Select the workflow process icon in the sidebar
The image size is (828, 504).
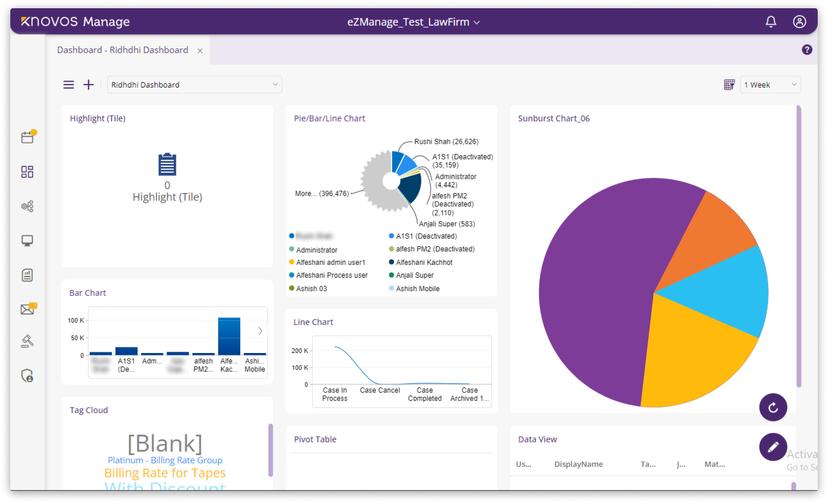pyautogui.click(x=27, y=206)
